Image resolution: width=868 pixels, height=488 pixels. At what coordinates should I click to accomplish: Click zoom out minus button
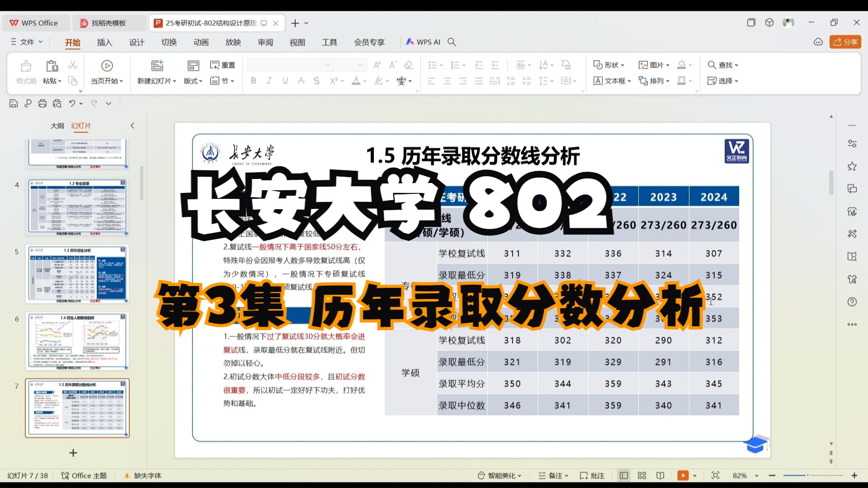[772, 475]
